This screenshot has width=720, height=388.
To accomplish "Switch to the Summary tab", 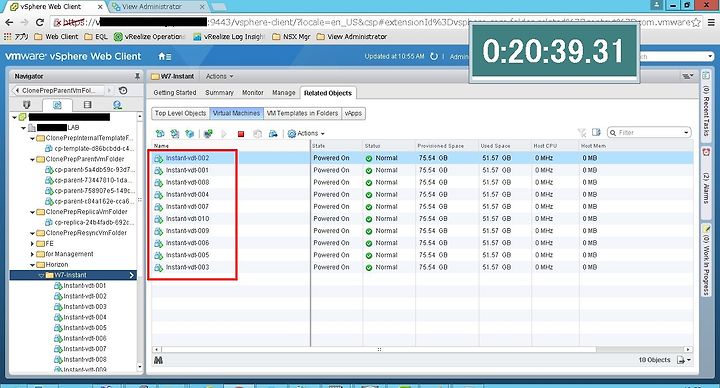I will [219, 93].
